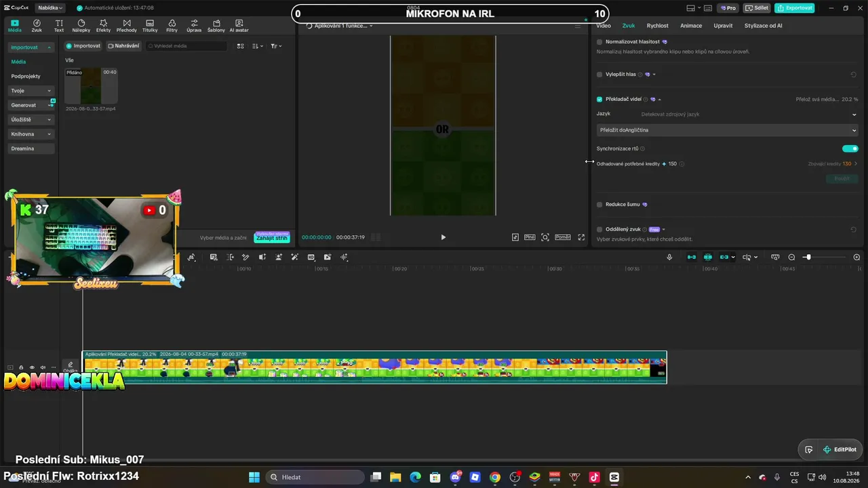Toggle timeline track visibility eye icon

point(32,367)
